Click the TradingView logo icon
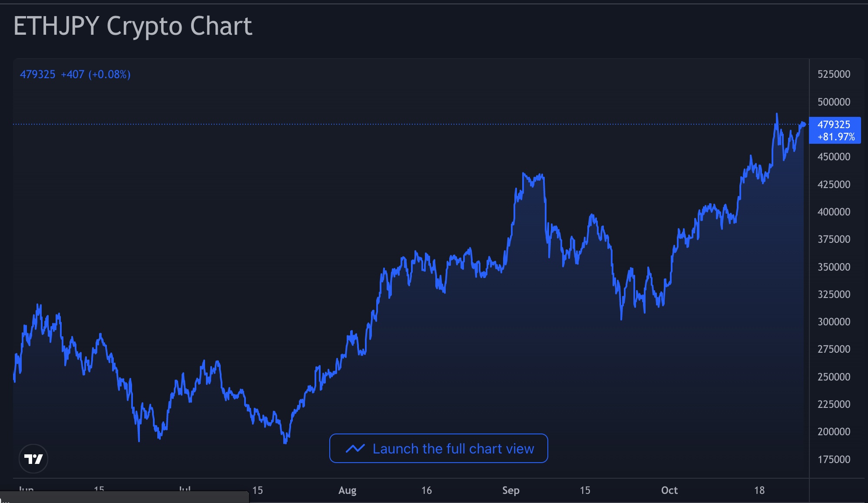The height and width of the screenshot is (503, 868). [x=33, y=459]
